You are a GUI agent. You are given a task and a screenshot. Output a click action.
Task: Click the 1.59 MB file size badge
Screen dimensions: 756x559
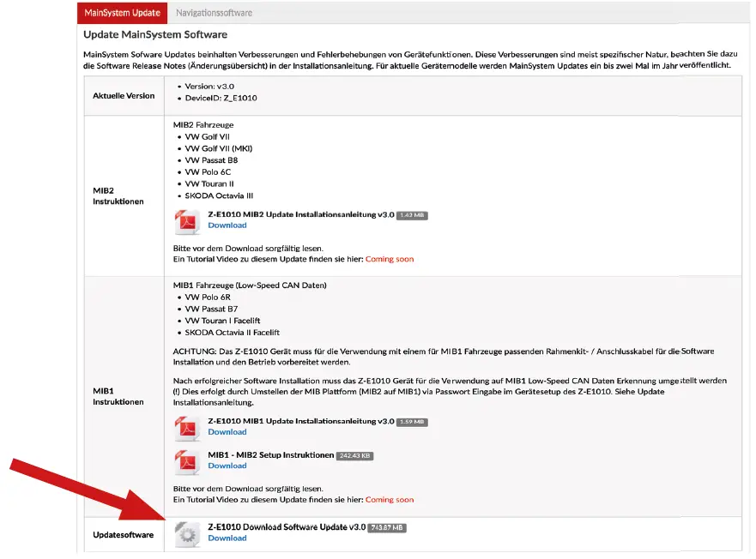pyautogui.click(x=413, y=421)
